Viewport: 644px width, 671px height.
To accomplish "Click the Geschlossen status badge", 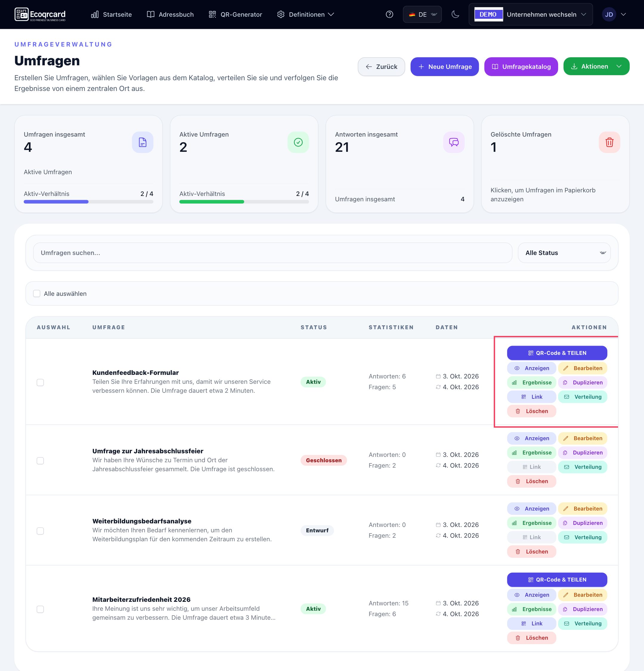I will point(323,460).
